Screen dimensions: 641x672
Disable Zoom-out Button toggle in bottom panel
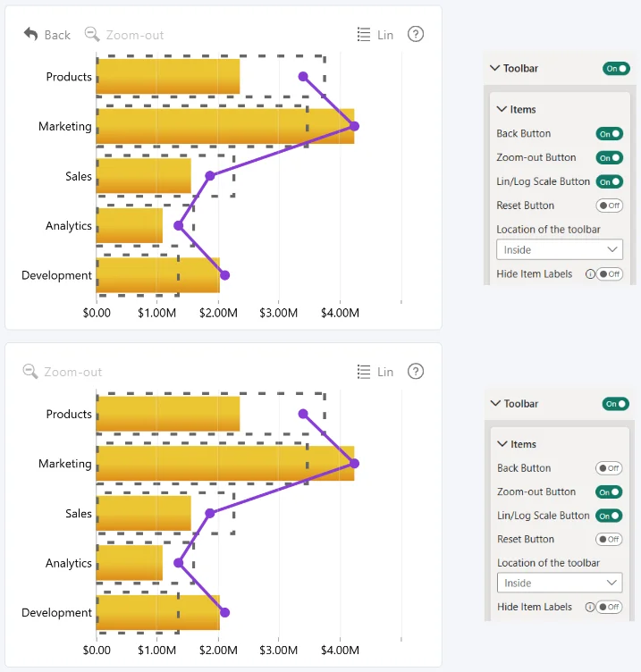click(x=609, y=492)
